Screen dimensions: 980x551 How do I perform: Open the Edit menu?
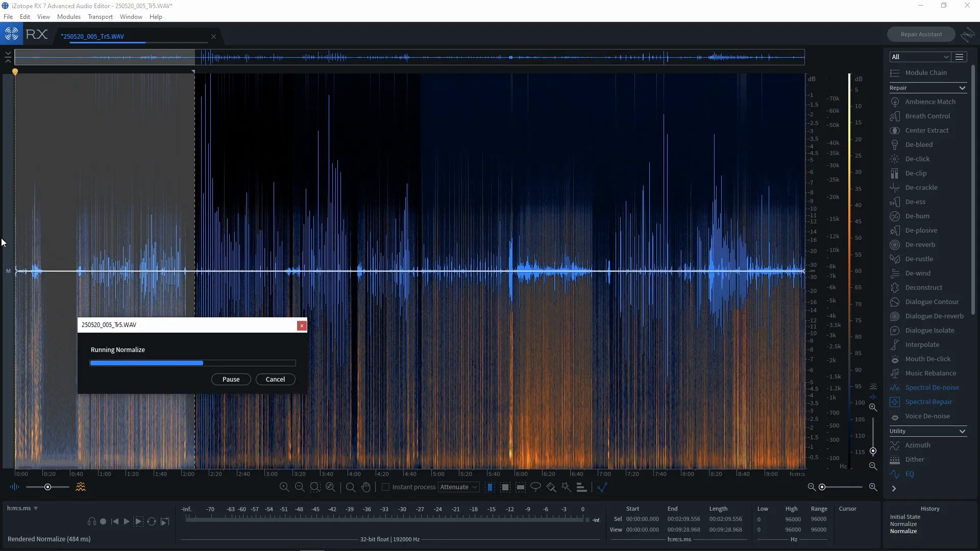[x=25, y=17]
